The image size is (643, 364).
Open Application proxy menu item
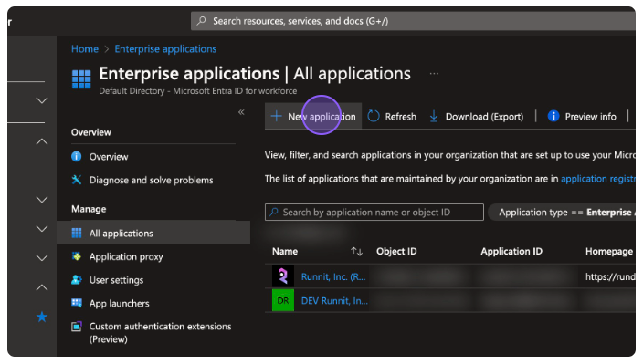click(x=126, y=256)
